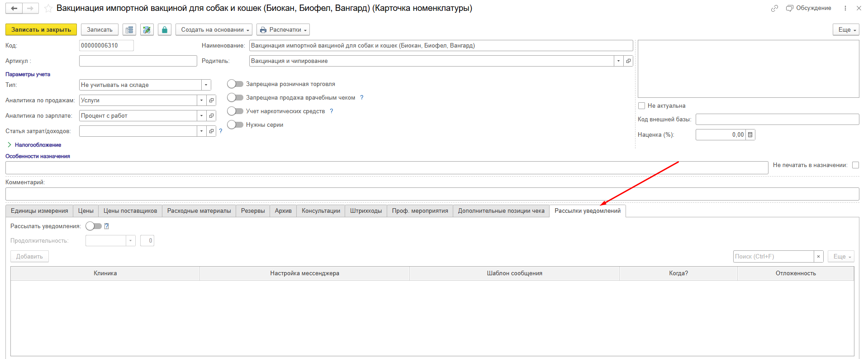Click the green lock icon button
The width and height of the screenshot is (868, 359).
point(165,30)
